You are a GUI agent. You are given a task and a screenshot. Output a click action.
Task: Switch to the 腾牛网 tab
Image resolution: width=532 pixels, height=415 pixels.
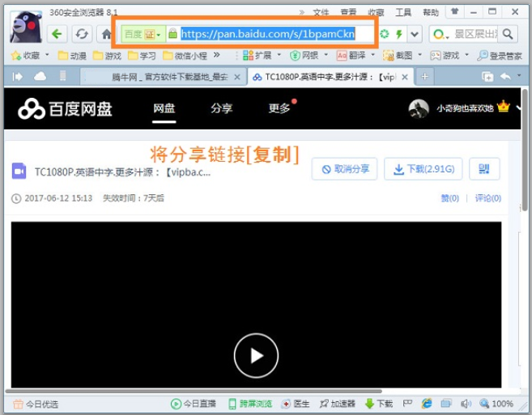tap(163, 77)
